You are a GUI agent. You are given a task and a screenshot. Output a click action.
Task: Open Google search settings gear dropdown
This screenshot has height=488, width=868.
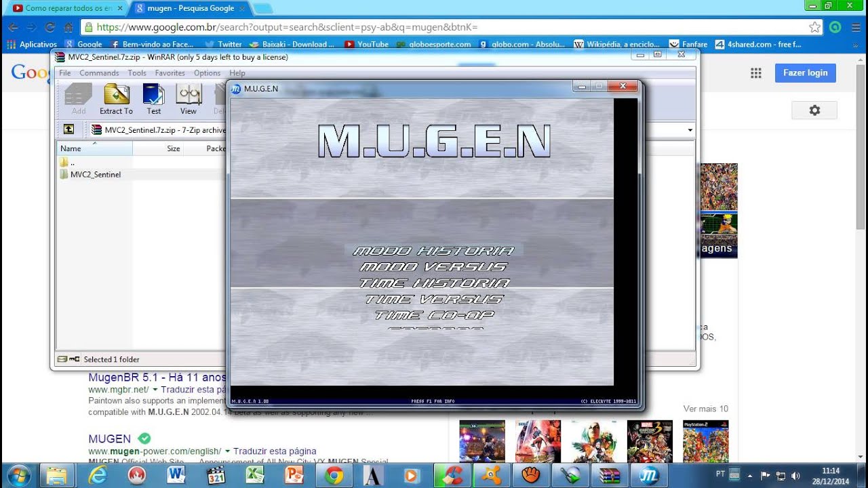(x=814, y=110)
